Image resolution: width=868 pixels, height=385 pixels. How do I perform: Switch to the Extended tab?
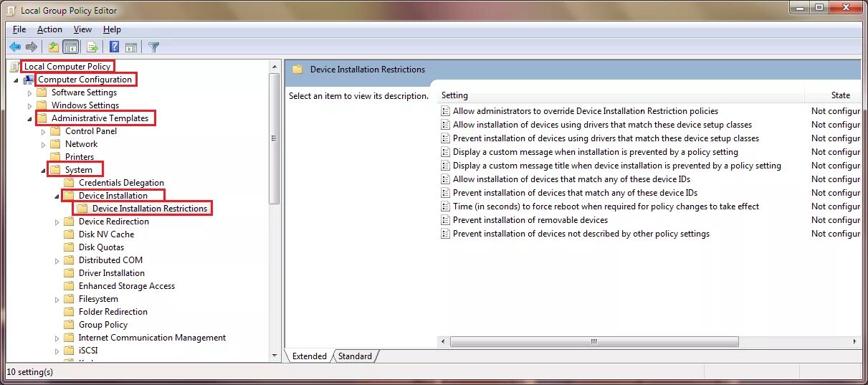(x=309, y=356)
